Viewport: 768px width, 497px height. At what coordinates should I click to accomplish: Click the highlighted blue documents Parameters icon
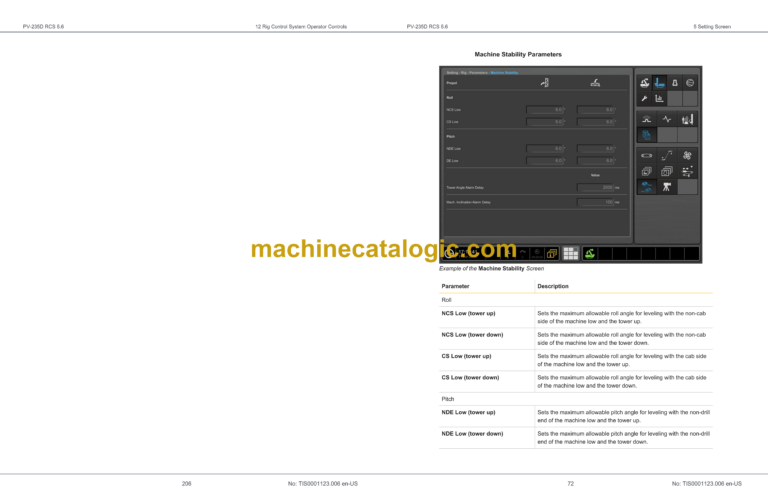[x=647, y=135]
